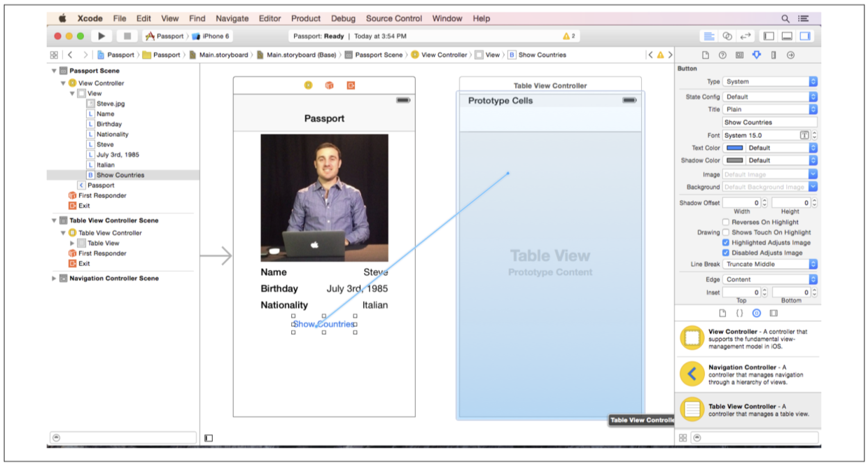The image size is (868, 464).
Task: Switch to the Assistant editor
Action: coord(727,36)
